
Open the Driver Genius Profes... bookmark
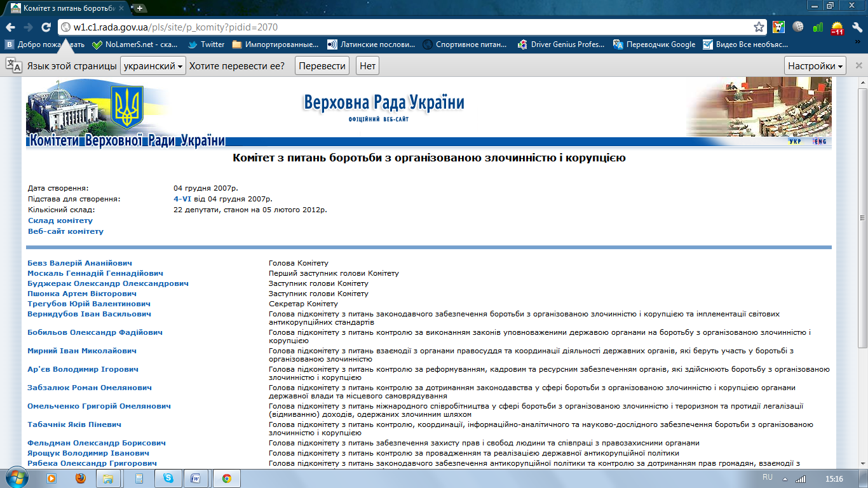click(561, 44)
